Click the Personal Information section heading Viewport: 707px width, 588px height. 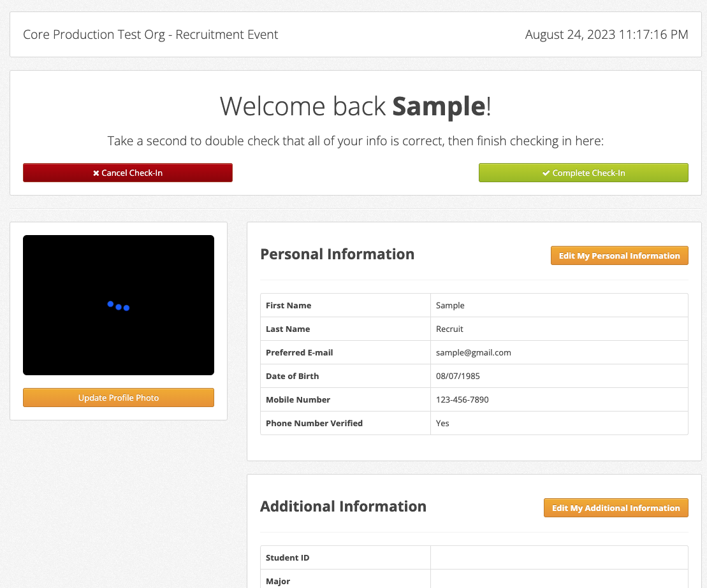pyautogui.click(x=337, y=254)
